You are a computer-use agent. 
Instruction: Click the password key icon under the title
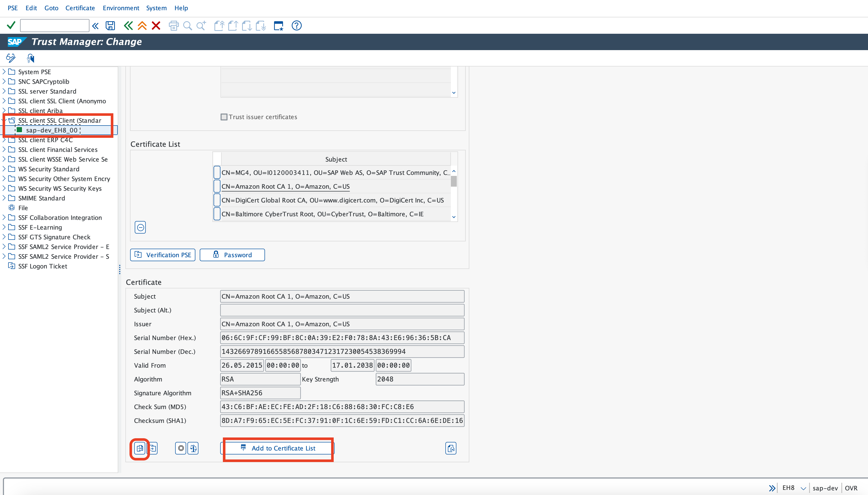pyautogui.click(x=30, y=58)
